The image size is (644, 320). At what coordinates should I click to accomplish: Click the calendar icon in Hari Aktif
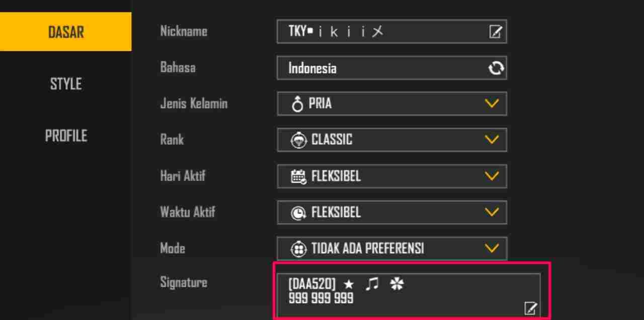[x=298, y=176]
